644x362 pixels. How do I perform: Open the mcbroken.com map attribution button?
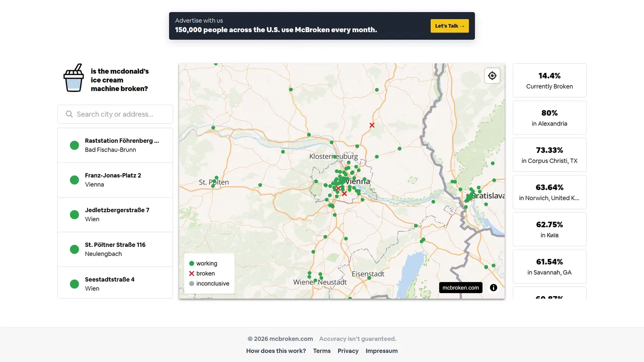tap(461, 288)
